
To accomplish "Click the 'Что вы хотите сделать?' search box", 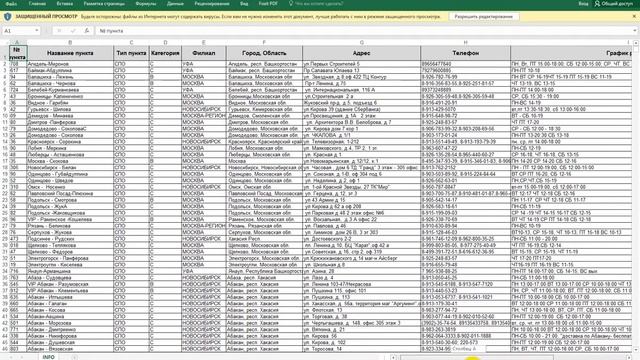I will pos(319,4).
